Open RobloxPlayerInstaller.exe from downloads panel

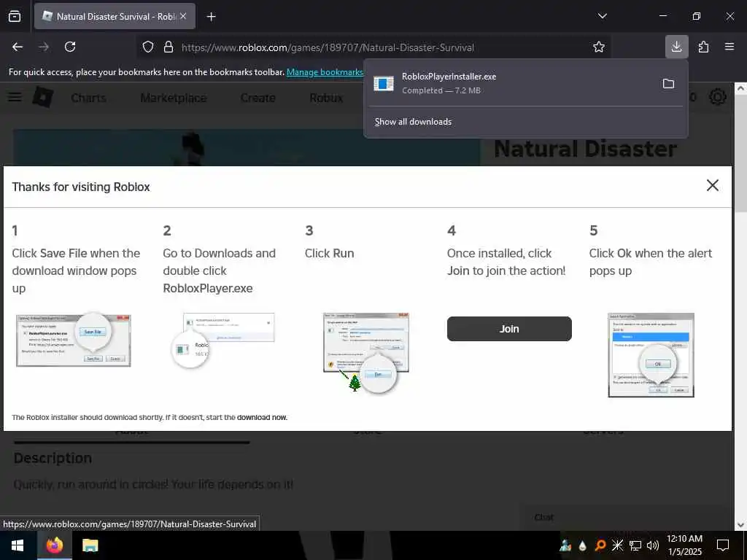(x=510, y=83)
